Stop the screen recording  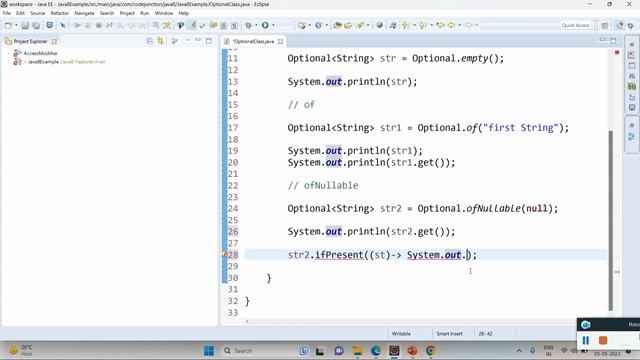tap(603, 340)
